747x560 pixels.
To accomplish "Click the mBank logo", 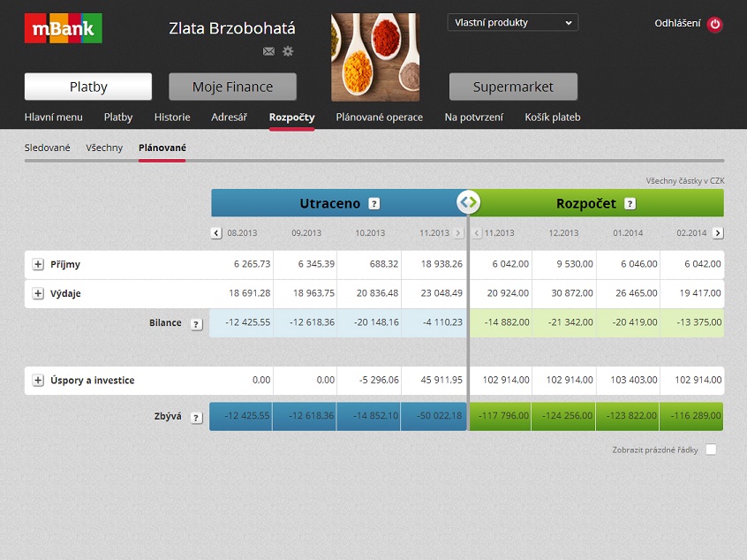I will 63,28.
